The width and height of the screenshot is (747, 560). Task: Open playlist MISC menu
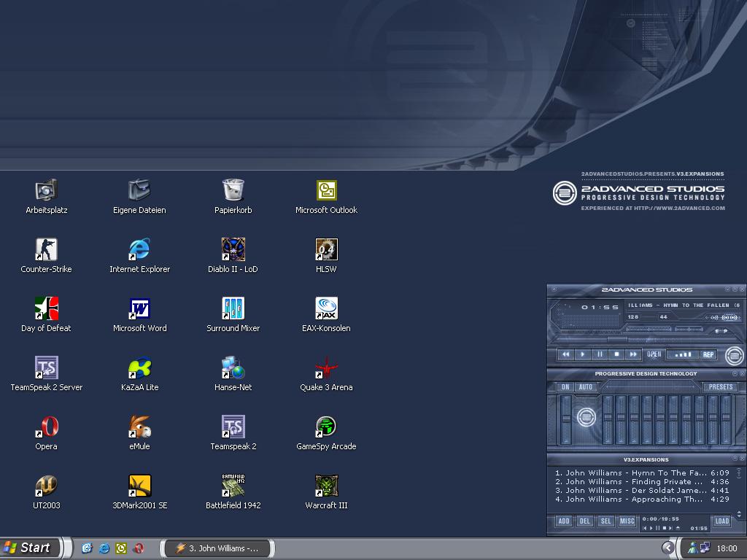pos(627,521)
